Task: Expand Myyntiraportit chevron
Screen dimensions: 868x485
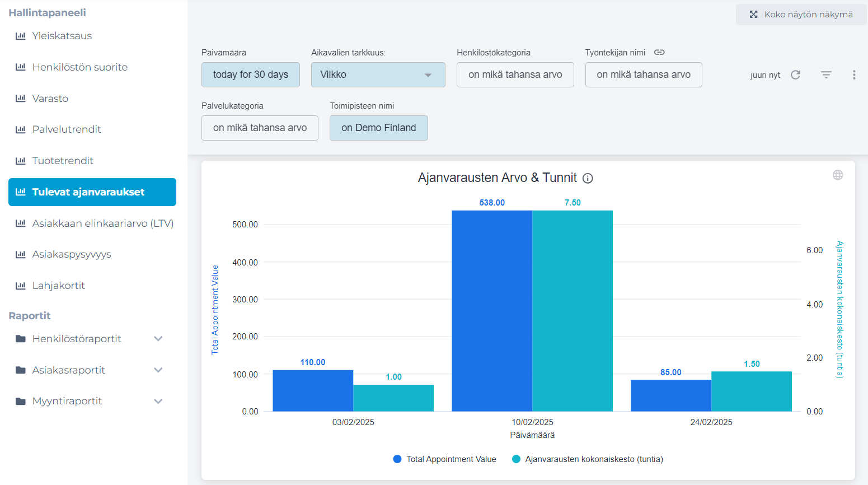Action: click(x=158, y=401)
